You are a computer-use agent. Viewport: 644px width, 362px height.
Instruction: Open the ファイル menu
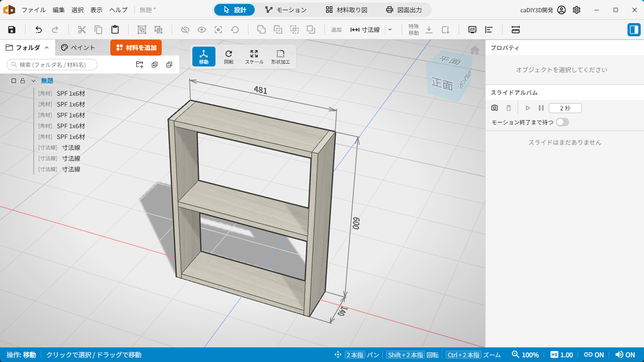tap(34, 10)
